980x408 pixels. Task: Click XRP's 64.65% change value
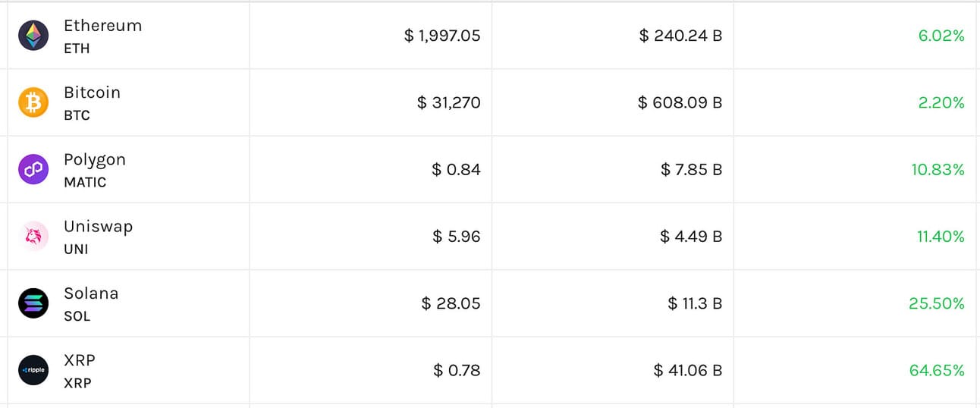[937, 371]
